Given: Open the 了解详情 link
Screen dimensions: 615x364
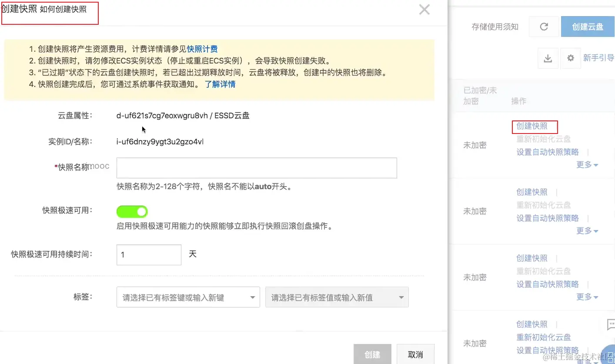Looking at the screenshot, I should pos(220,84).
